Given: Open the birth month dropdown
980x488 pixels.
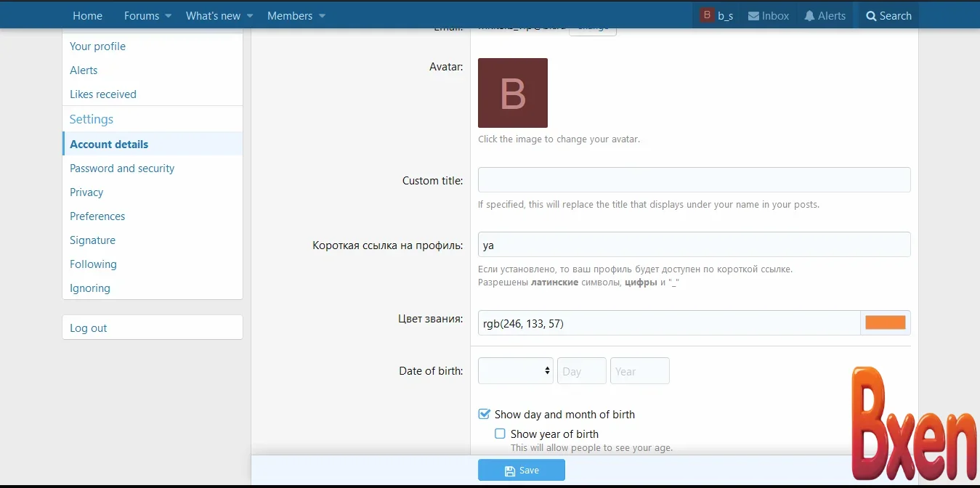Looking at the screenshot, I should click(x=515, y=370).
